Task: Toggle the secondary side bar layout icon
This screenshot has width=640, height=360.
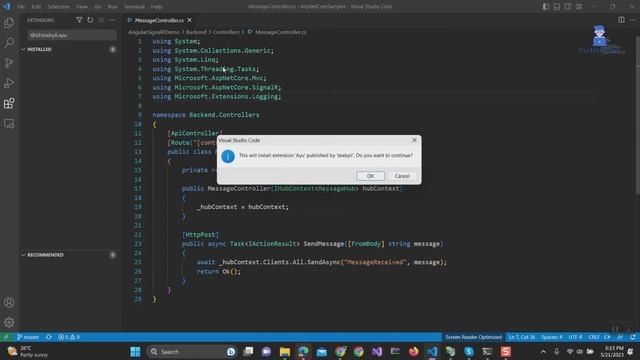Action: [568, 7]
